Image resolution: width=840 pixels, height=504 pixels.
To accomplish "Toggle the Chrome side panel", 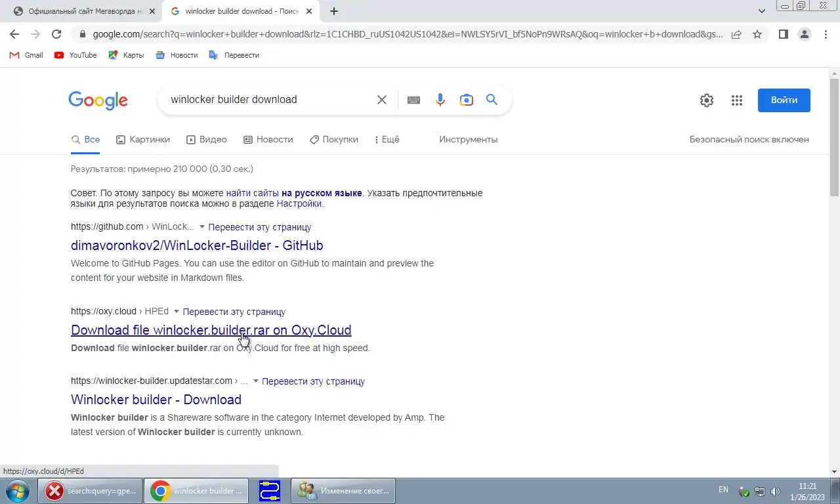I will 783,34.
